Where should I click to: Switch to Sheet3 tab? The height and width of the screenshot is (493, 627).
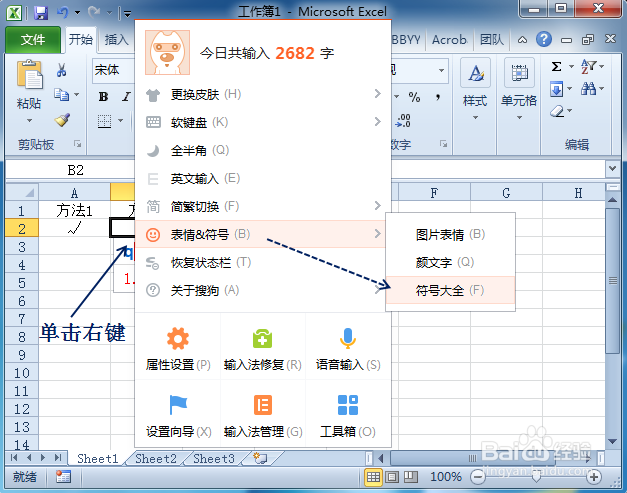point(214,459)
